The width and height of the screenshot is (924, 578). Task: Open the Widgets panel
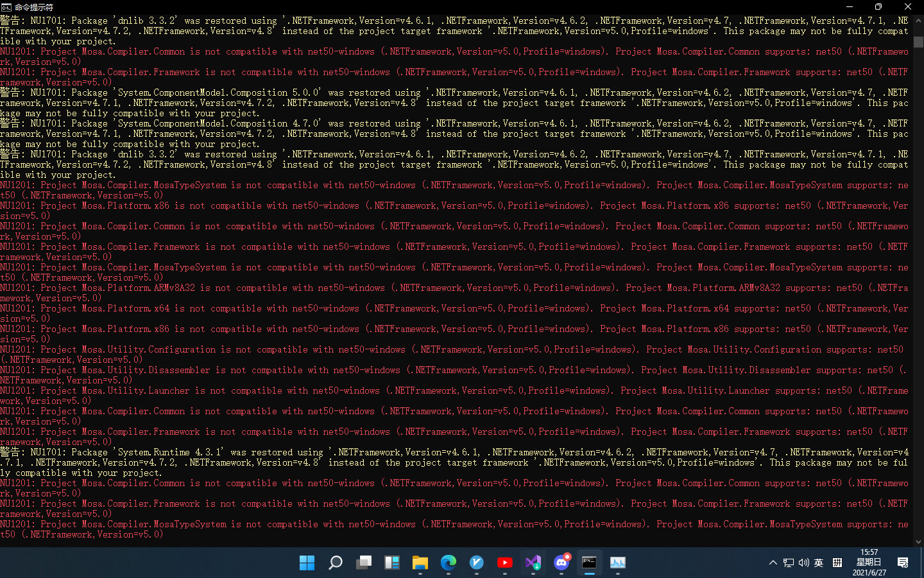[392, 563]
